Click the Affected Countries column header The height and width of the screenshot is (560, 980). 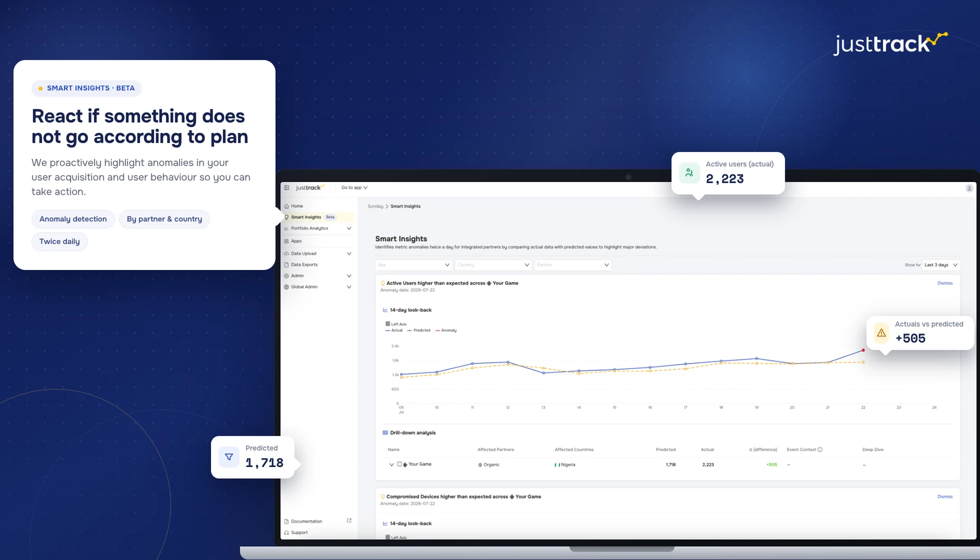tap(574, 449)
